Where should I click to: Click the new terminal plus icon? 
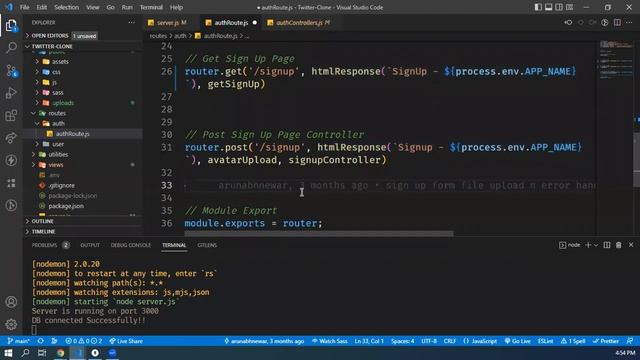(588, 245)
